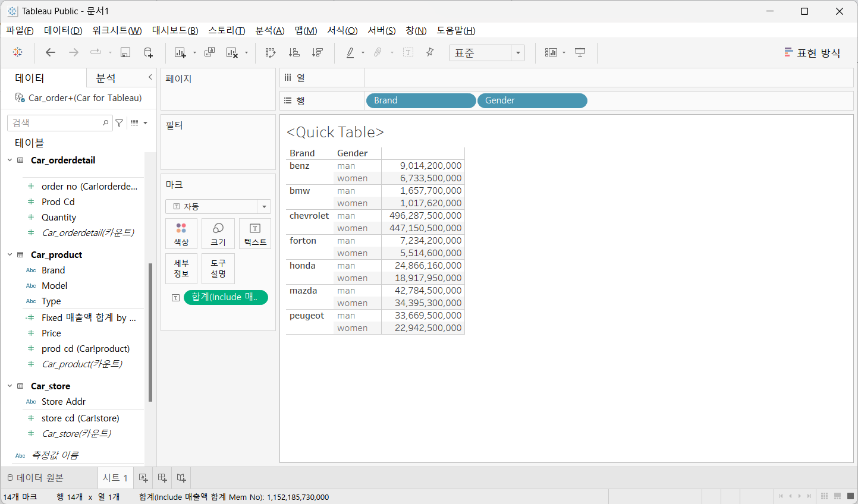Click the 도구 설명 tooltip card

[x=218, y=269]
